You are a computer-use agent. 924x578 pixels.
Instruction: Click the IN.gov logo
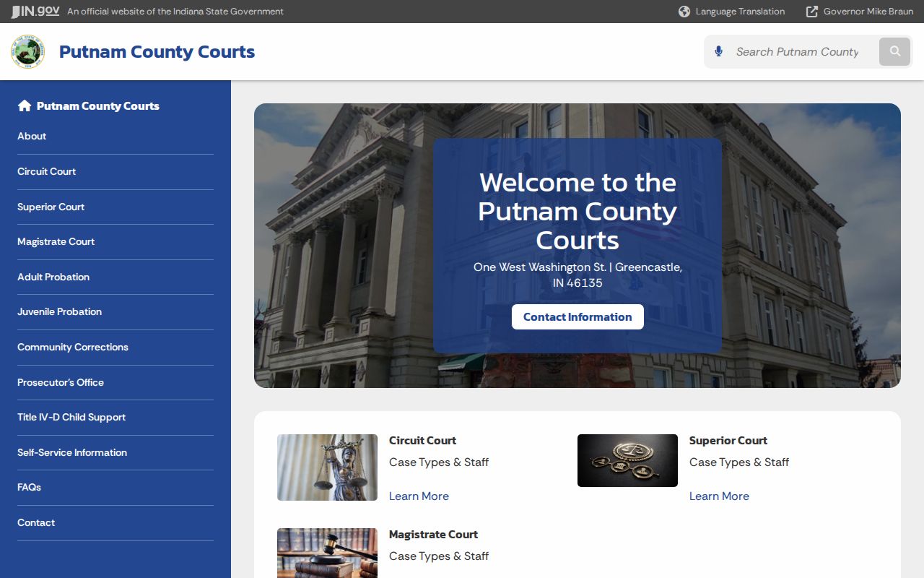[x=35, y=12]
